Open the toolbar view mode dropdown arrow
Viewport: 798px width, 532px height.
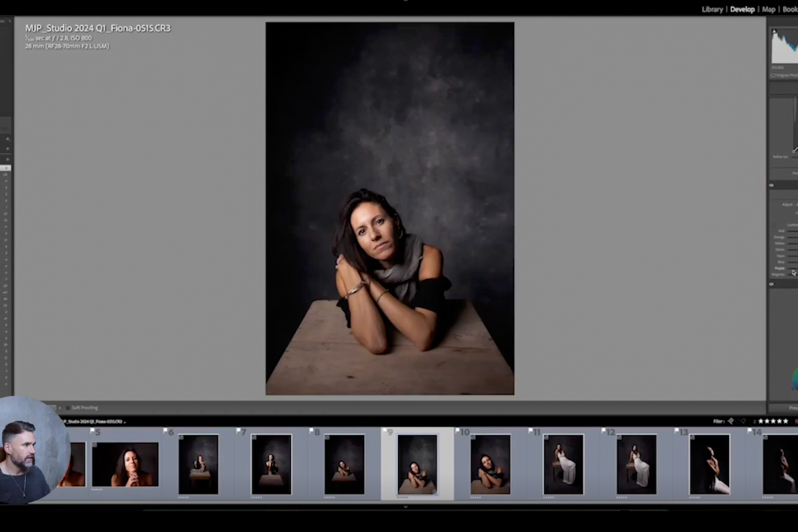point(60,408)
